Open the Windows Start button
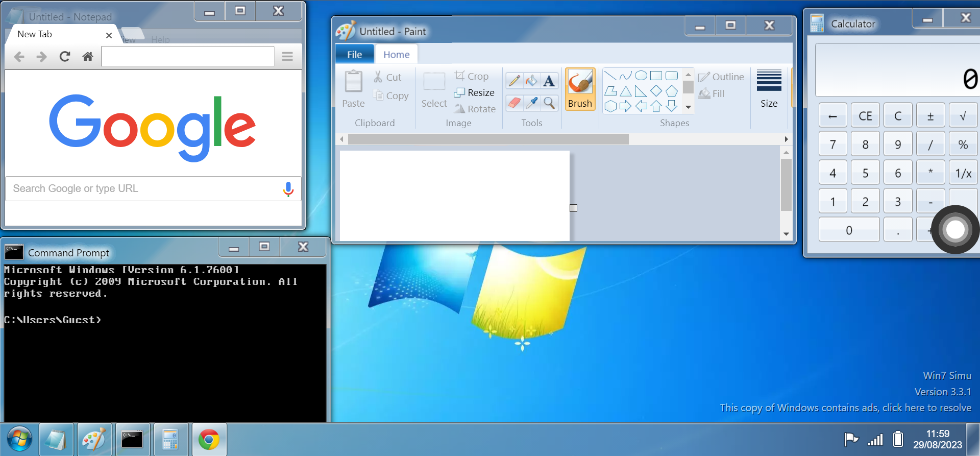The image size is (980, 456). 19,439
